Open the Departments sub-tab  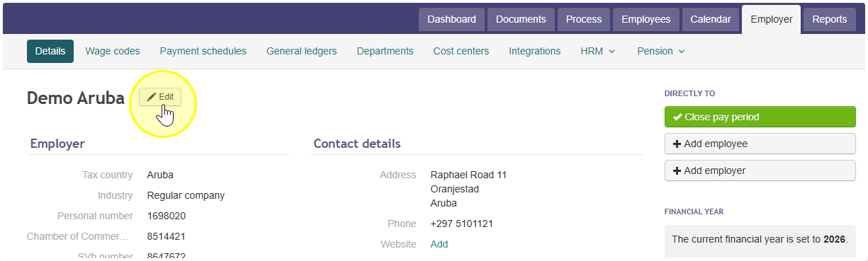(x=385, y=51)
